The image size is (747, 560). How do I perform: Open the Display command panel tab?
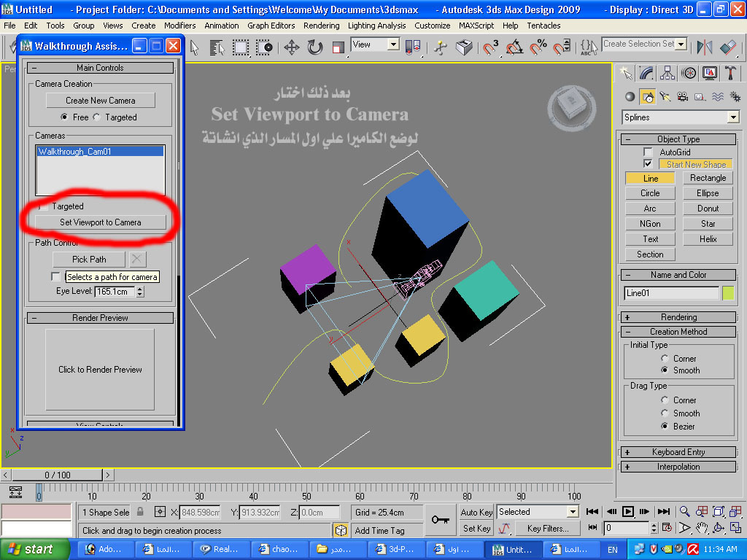pos(709,73)
